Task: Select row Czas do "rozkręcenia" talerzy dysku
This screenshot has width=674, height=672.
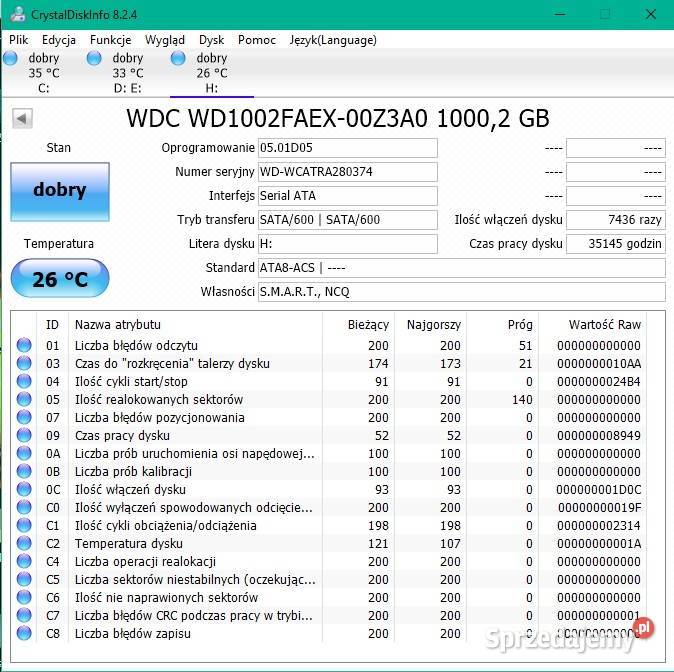Action: click(x=329, y=363)
